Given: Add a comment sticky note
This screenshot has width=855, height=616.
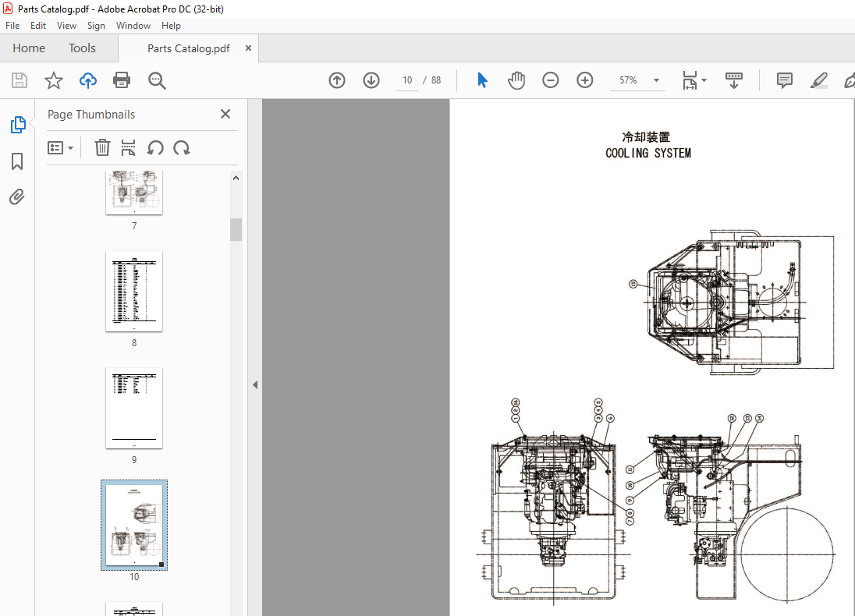Looking at the screenshot, I should coord(784,80).
